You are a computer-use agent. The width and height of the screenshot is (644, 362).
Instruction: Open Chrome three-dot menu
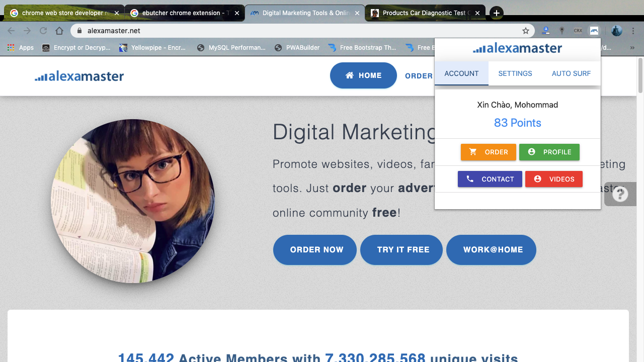click(x=633, y=31)
